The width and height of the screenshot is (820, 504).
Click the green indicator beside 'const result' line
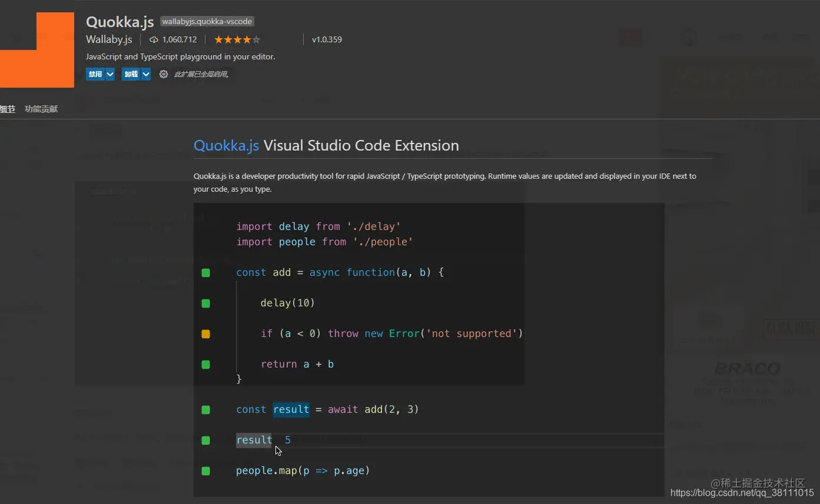[x=205, y=410]
